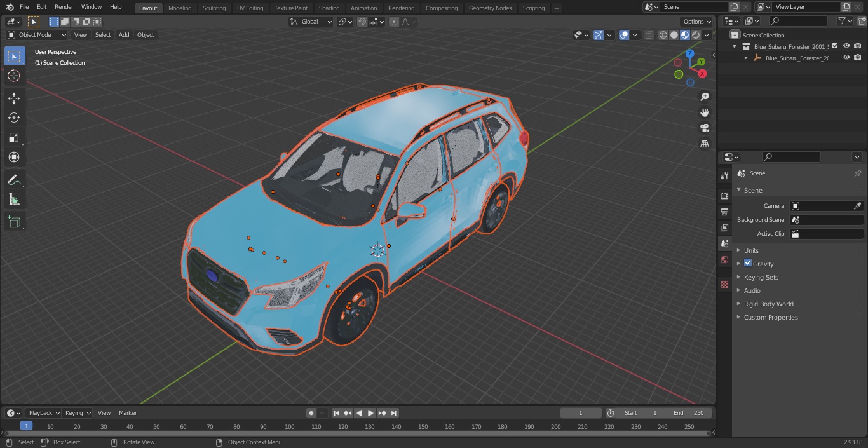Switch to rendered shading mode

click(x=696, y=35)
